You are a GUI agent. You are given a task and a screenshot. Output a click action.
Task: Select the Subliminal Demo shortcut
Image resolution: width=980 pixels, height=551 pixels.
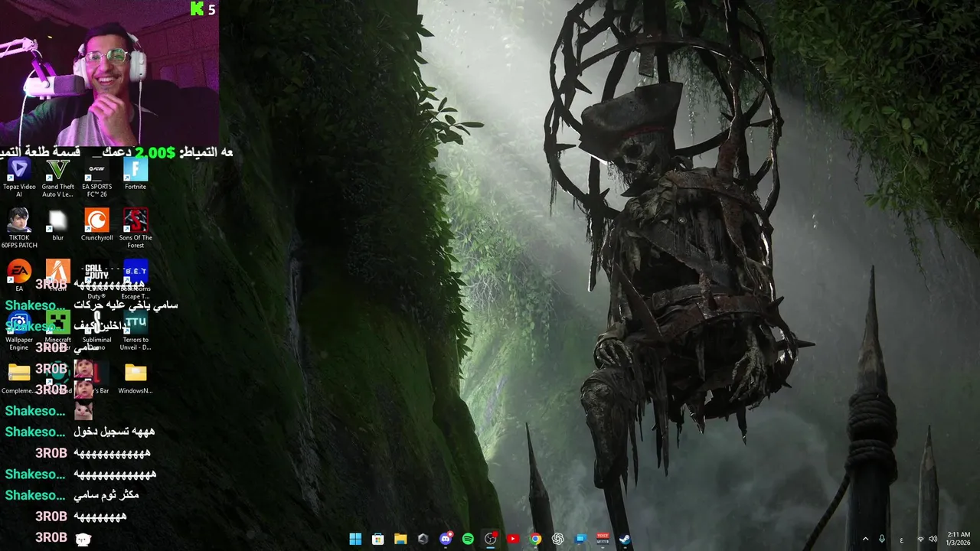[96, 331]
